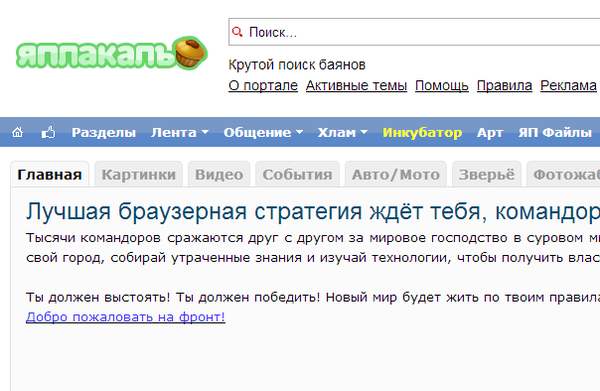Open the Инкубатор menu item
This screenshot has width=600, height=391.
pos(422,132)
